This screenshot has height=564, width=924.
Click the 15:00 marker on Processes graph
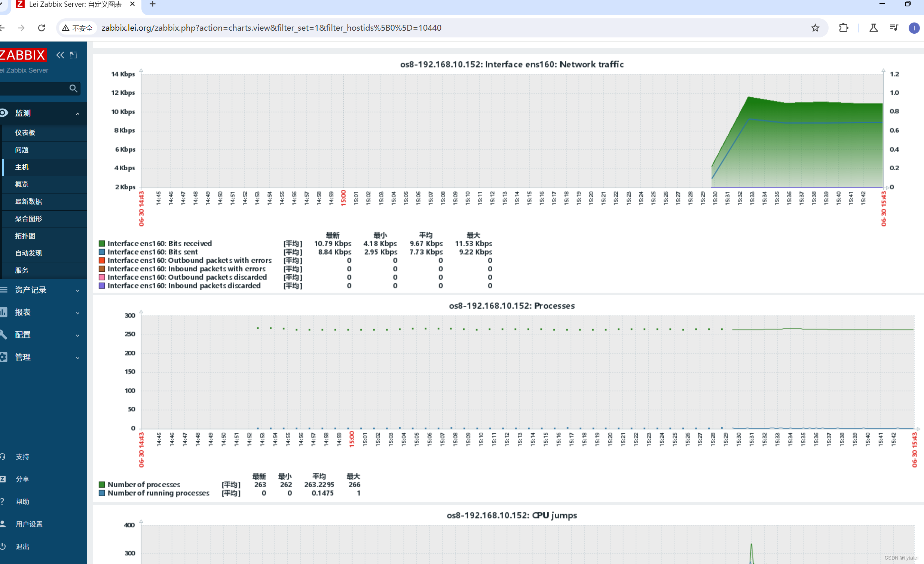pyautogui.click(x=352, y=439)
